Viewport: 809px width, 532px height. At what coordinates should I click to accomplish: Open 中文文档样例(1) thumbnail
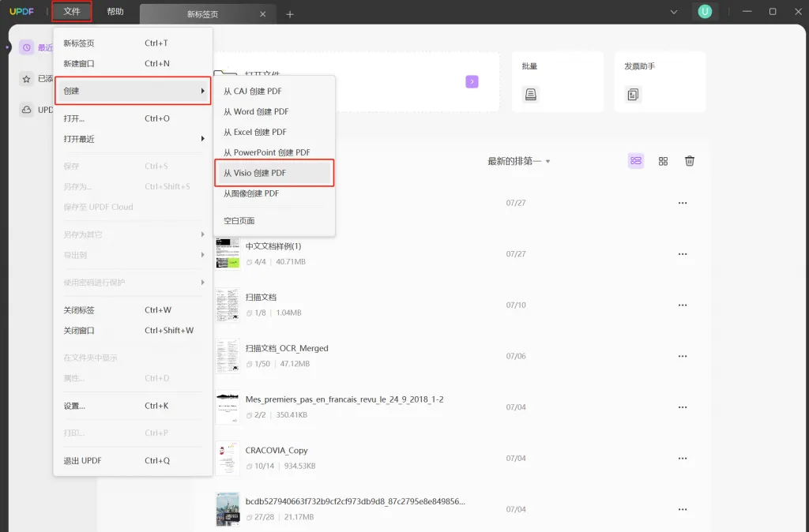pyautogui.click(x=228, y=253)
